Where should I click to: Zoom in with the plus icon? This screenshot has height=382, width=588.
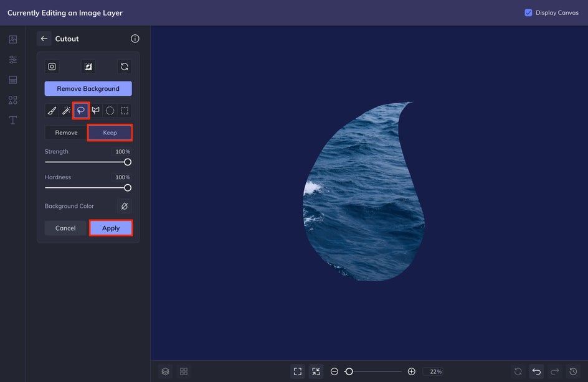click(411, 371)
